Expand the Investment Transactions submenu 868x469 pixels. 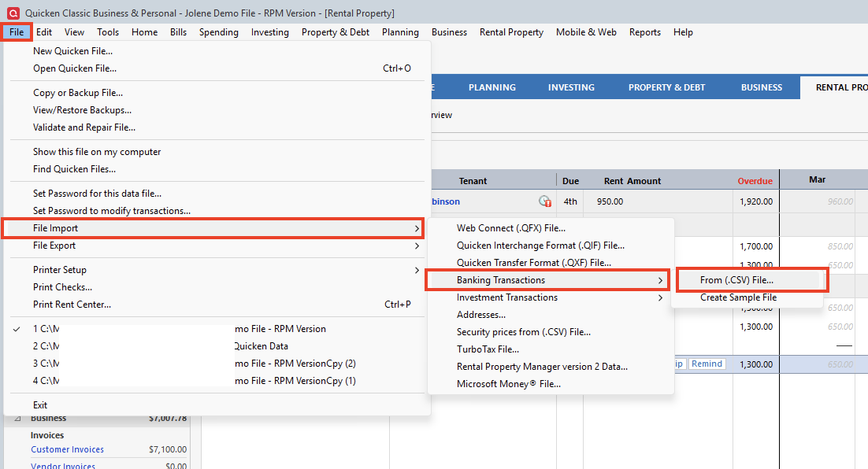click(x=551, y=297)
